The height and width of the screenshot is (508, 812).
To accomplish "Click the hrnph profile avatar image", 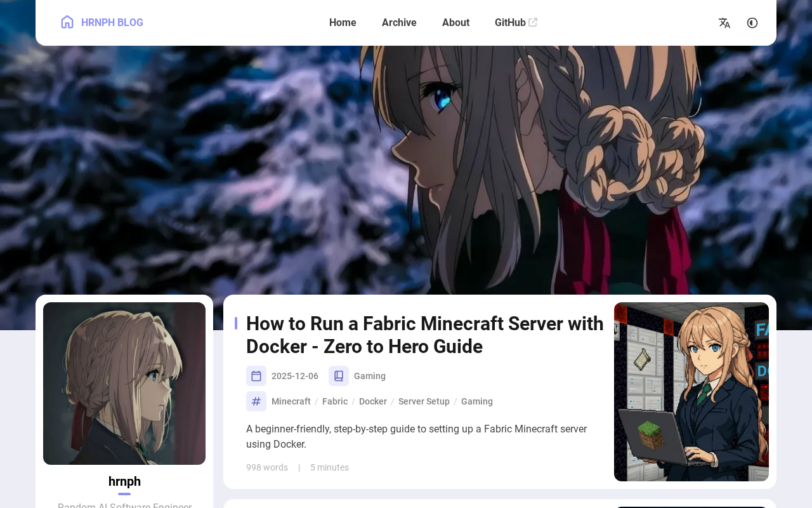I will 124,384.
